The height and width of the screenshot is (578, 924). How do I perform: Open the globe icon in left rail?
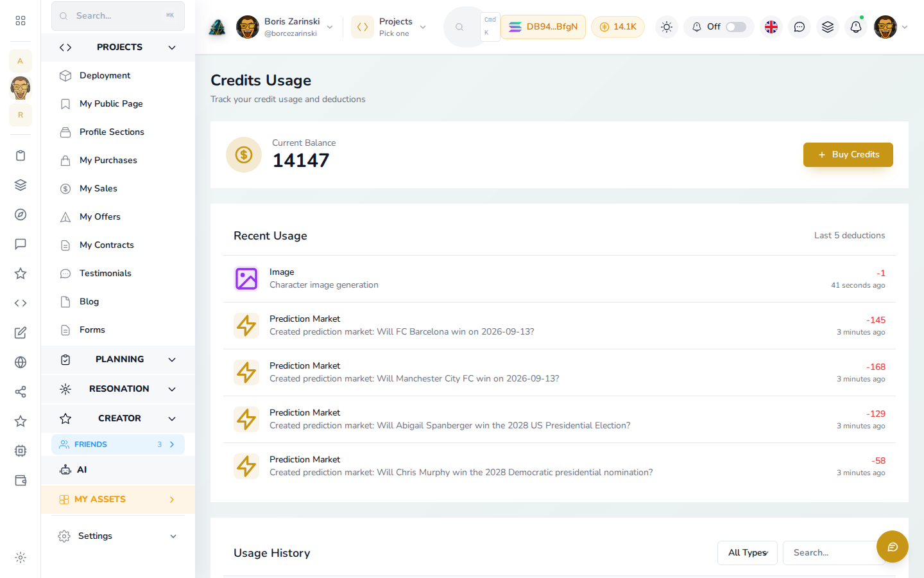21,362
